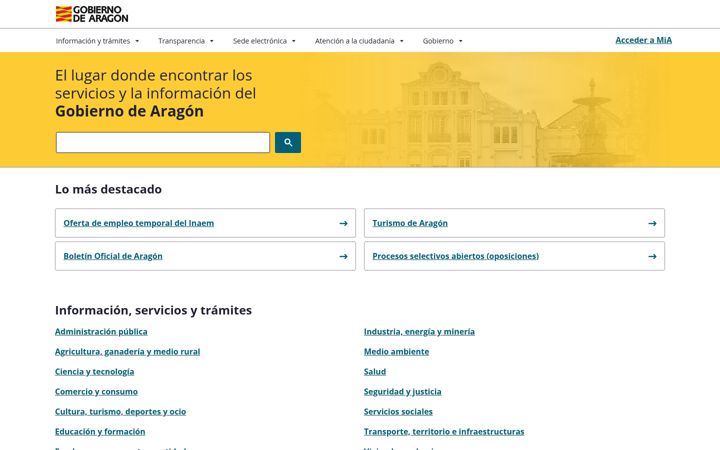
Task: Select Cultura, turismo, deportes y ocio
Action: click(120, 411)
